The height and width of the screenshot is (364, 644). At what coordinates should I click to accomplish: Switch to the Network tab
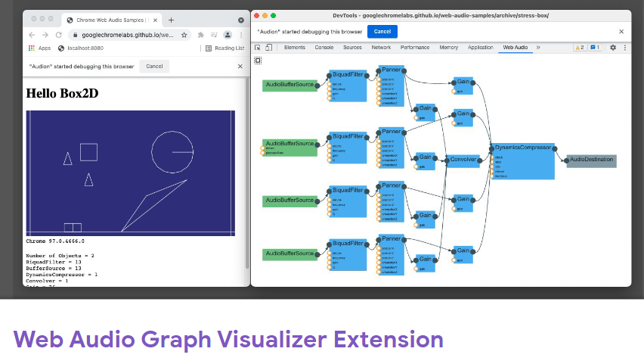coord(381,48)
